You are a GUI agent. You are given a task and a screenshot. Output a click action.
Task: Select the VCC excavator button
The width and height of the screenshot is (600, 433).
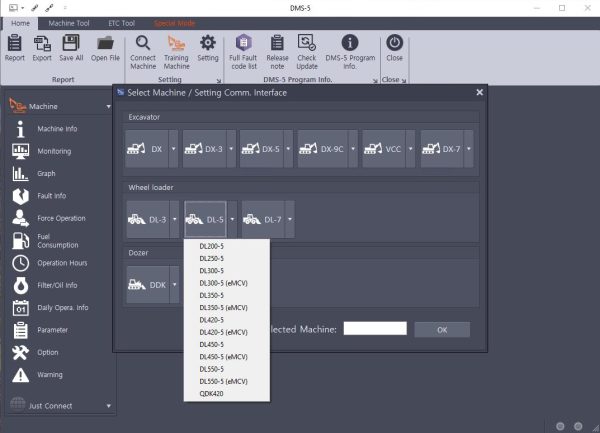tap(384, 149)
